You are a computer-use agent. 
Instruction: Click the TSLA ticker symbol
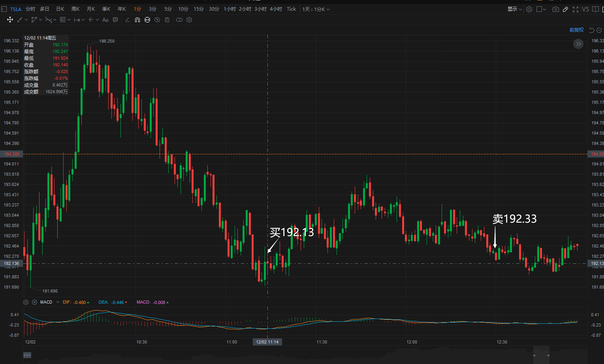tap(16, 9)
